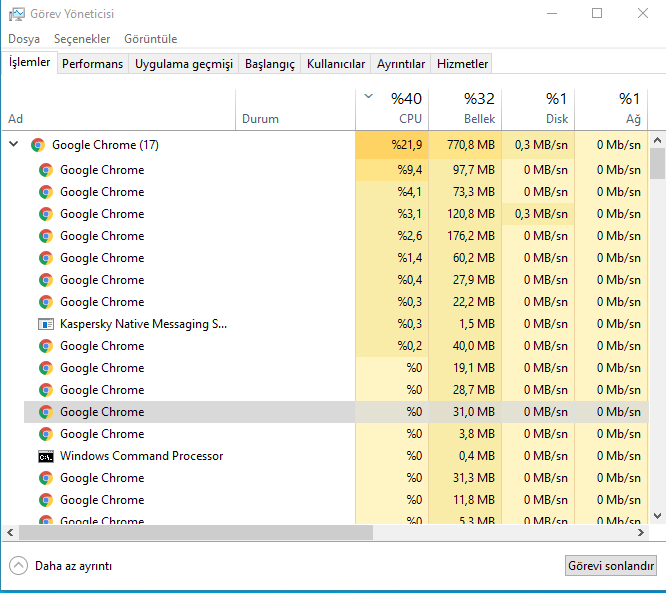Switch to the Ayrıntılar tab

tap(401, 64)
